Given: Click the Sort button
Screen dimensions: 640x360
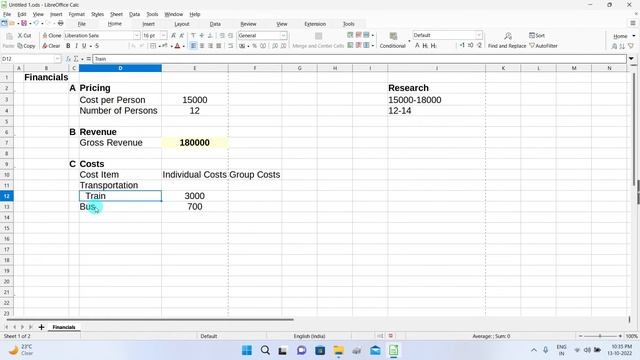Looking at the screenshot, I should 537,36.
